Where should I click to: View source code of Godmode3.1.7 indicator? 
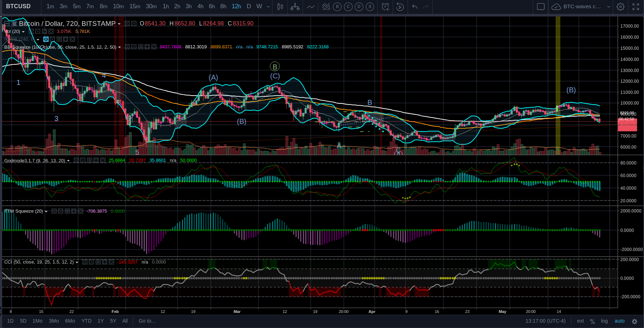point(89,160)
